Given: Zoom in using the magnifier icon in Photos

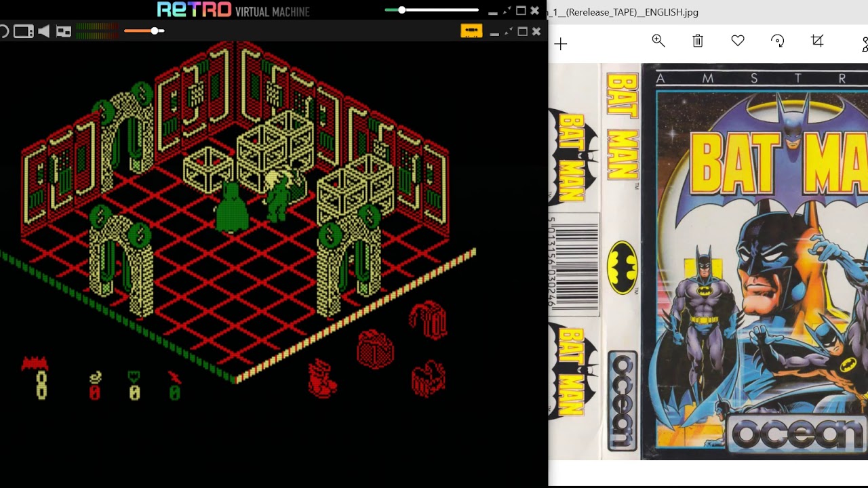Looking at the screenshot, I should (x=658, y=41).
